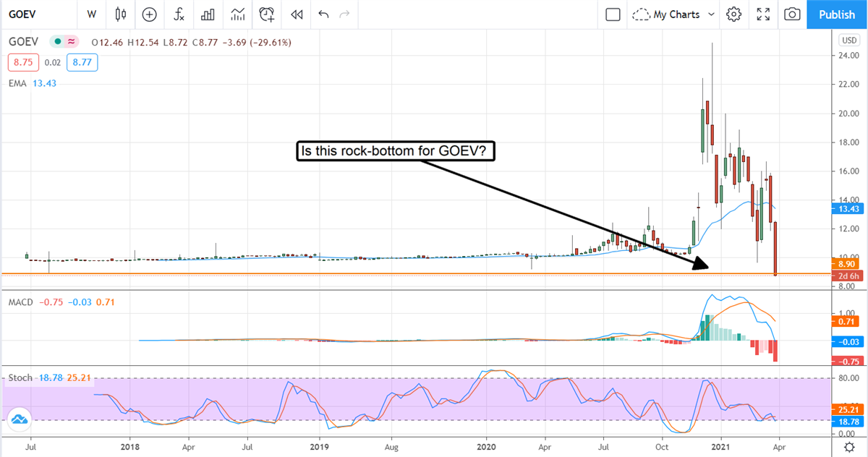The height and width of the screenshot is (457, 868).
Task: Click the 2020 label on time axis
Action: point(485,448)
